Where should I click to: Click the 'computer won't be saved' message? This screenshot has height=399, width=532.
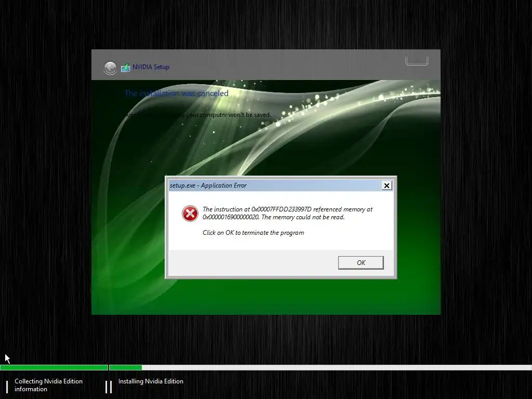198,115
